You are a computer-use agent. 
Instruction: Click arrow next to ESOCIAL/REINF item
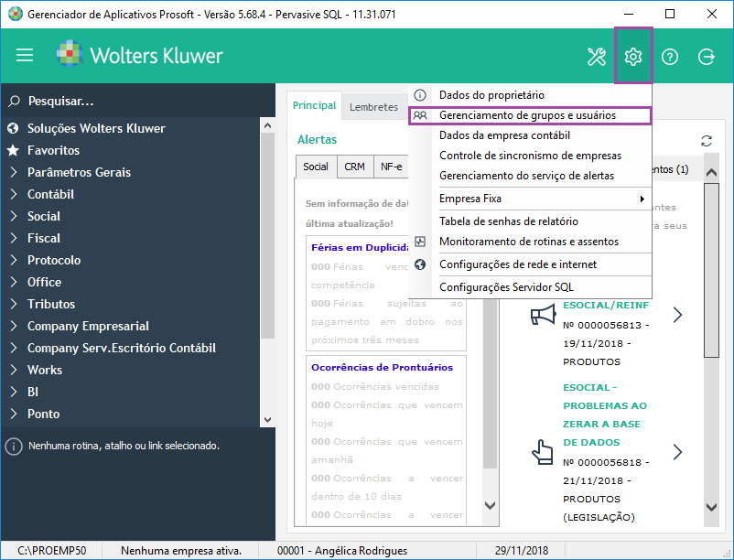pyautogui.click(x=677, y=315)
